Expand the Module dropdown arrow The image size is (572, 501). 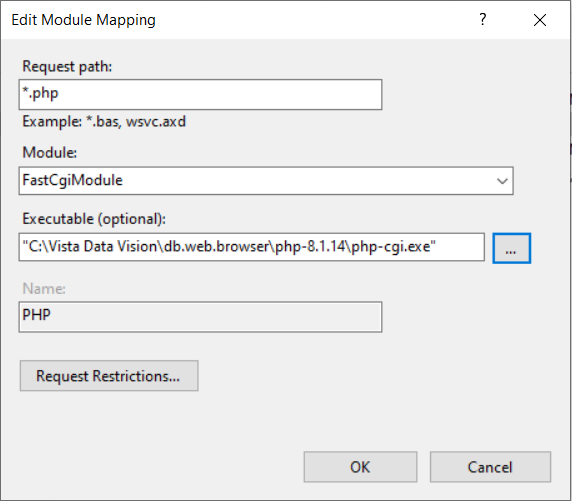tap(502, 181)
